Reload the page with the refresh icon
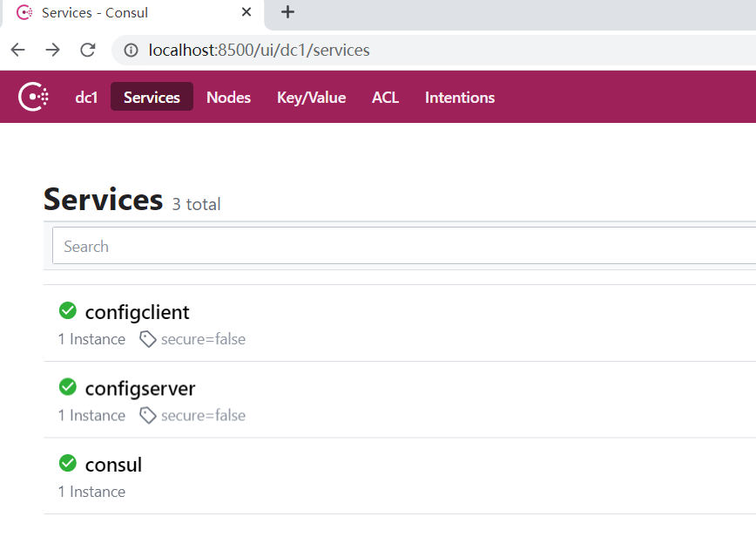This screenshot has width=756, height=537. pos(87,50)
